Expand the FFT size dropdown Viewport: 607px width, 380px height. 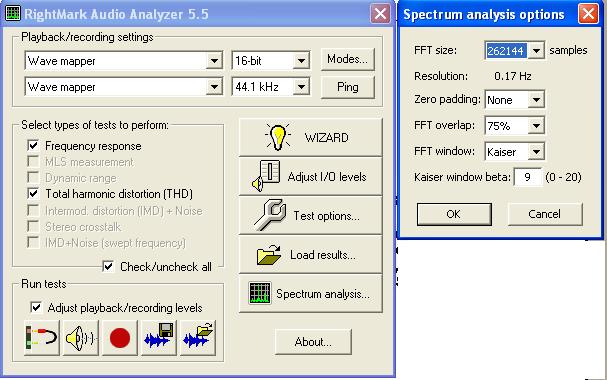536,50
